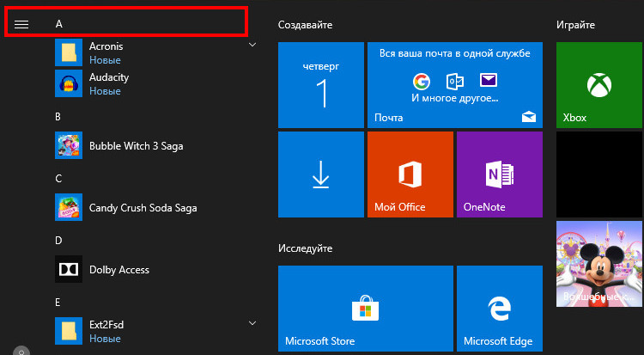Screen dimensions: 644x355
Task: Click the Candy Crush Soda Saga label
Action: [143, 208]
